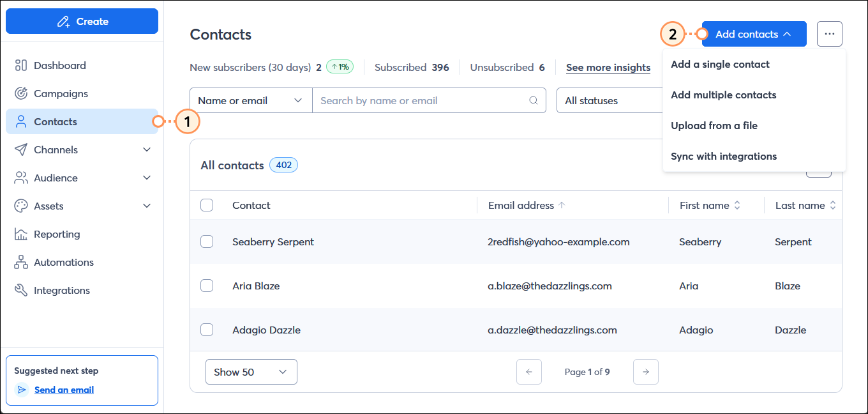Click the Reporting bar-chart icon
Screen dimensions: 868x414
point(21,234)
